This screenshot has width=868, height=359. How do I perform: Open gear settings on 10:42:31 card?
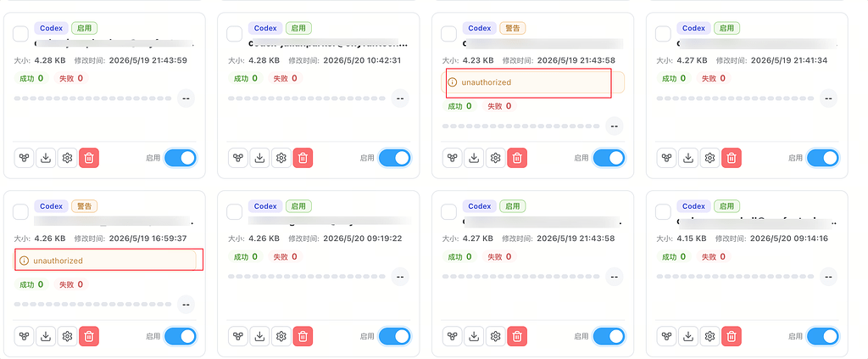coord(281,158)
